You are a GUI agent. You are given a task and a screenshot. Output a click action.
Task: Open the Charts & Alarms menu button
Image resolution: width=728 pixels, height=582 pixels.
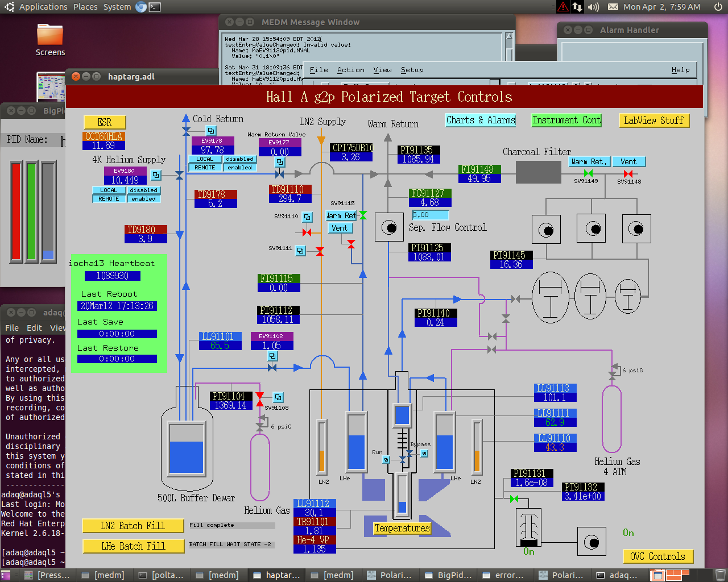pos(481,120)
